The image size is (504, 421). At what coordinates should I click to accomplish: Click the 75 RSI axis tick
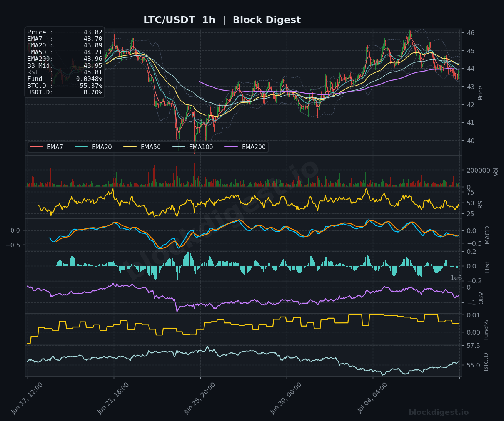click(471, 193)
